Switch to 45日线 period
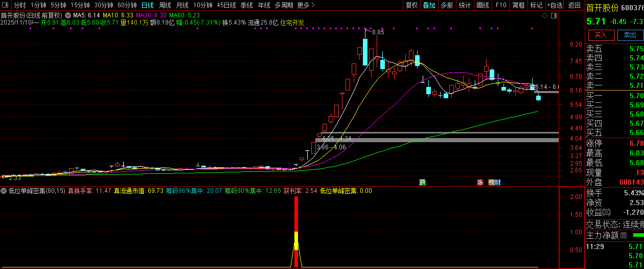644x269 pixels. click(226, 5)
